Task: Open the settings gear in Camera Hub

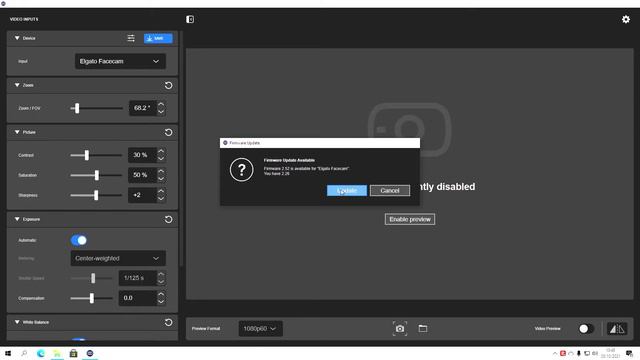Action: [x=625, y=19]
